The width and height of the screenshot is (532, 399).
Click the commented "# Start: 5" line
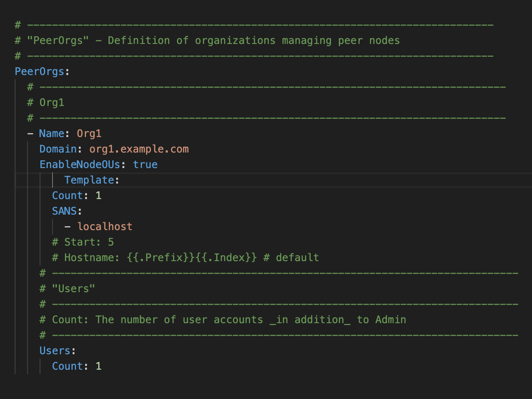(x=83, y=242)
